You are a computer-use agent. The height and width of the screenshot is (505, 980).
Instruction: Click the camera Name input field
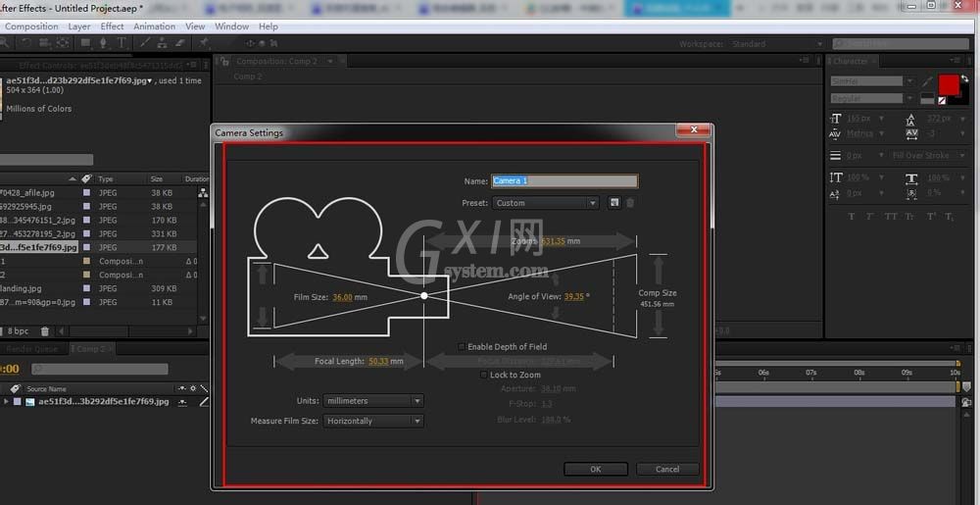click(x=564, y=181)
